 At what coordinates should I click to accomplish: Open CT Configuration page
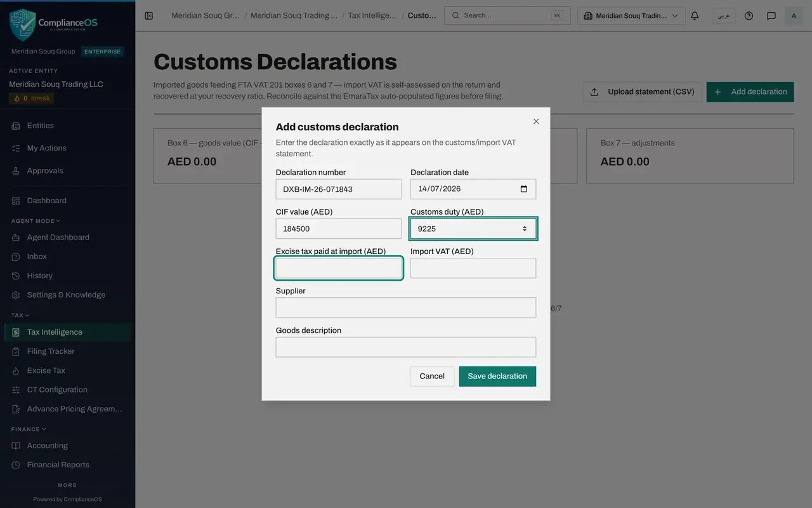(67, 390)
